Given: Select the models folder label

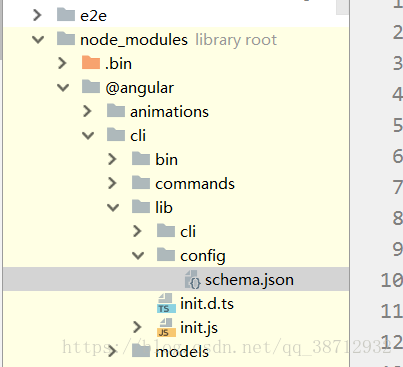Looking at the screenshot, I should 182,352.
